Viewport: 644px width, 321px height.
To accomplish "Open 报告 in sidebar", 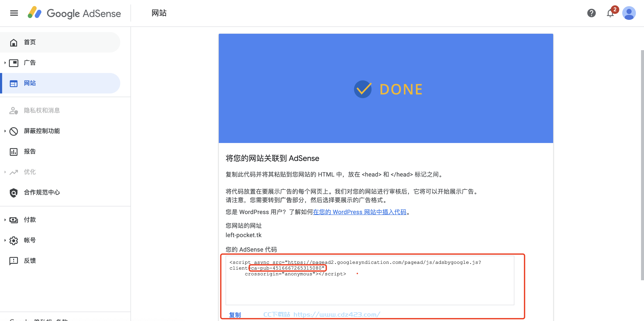I will coord(60,152).
